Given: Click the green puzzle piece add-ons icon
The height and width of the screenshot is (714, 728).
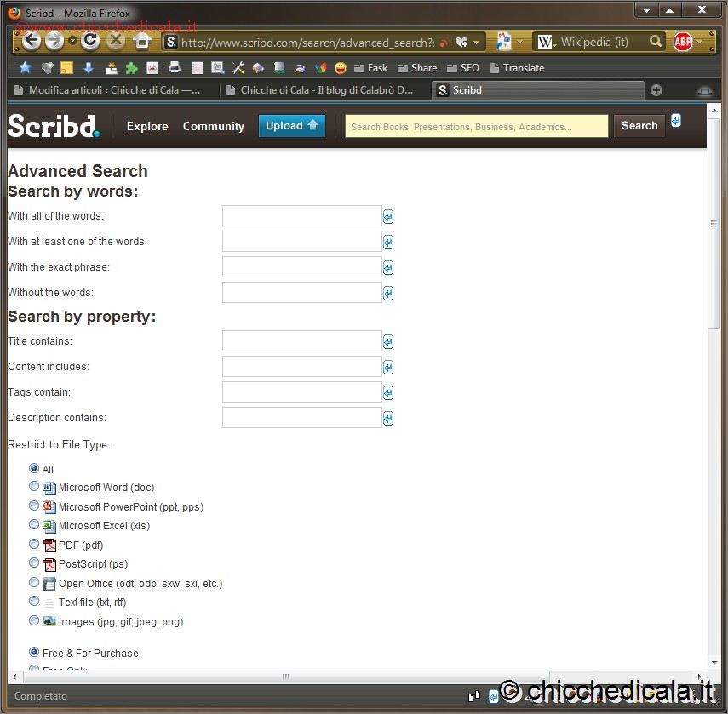Looking at the screenshot, I should pyautogui.click(x=131, y=68).
